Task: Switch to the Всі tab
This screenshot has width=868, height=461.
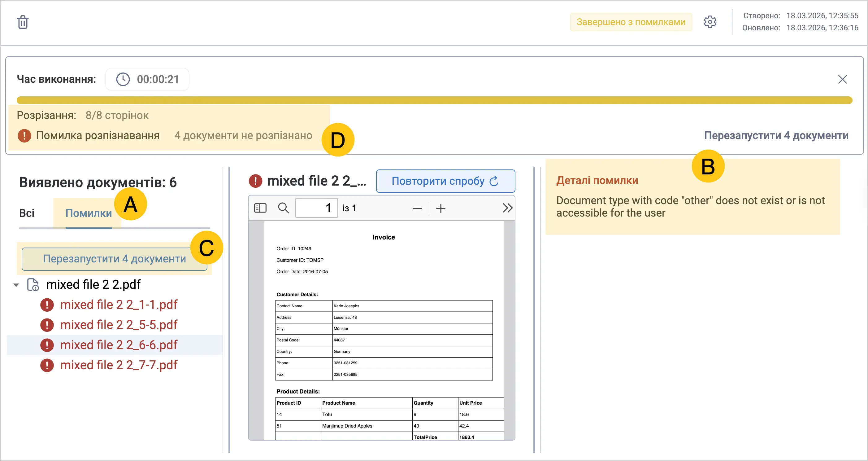Action: click(x=27, y=213)
